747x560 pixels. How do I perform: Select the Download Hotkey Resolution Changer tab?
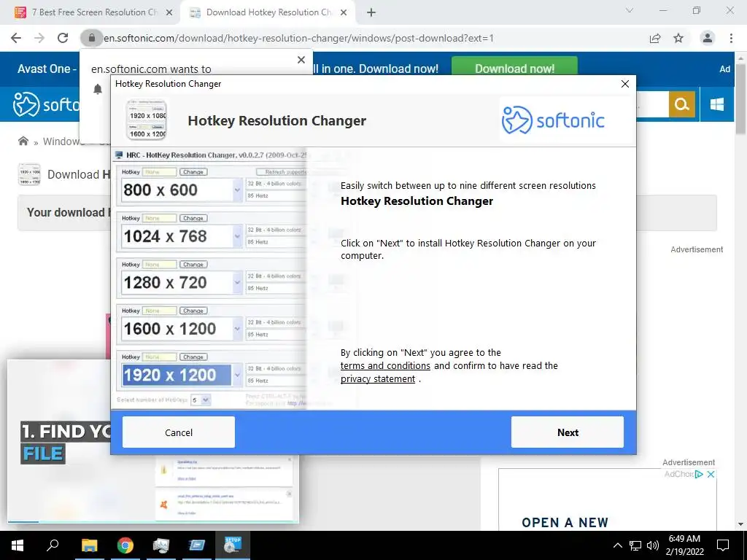[268, 12]
